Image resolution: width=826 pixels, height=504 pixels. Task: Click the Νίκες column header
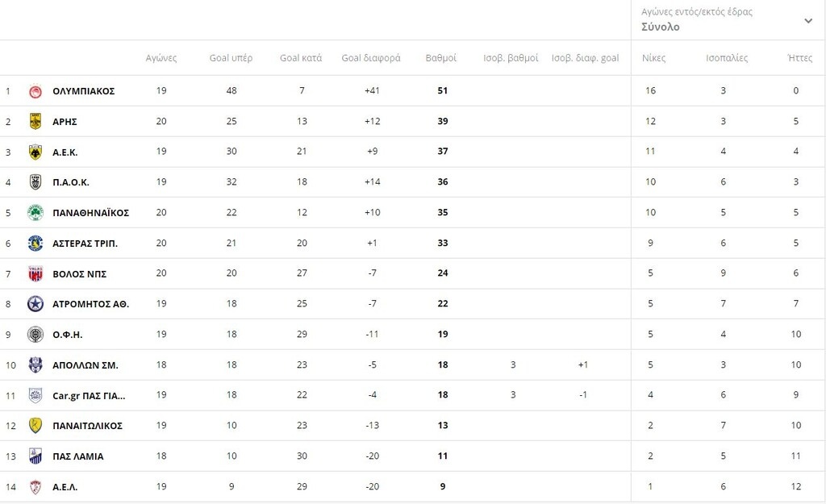pos(653,58)
